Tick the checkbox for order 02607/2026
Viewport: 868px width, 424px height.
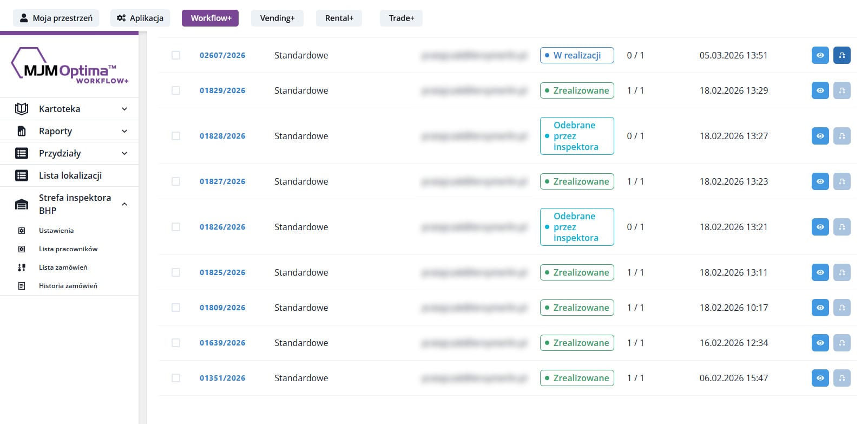coord(176,55)
